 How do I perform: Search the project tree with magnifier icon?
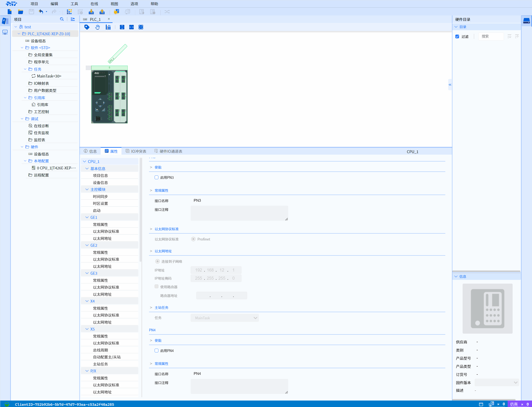tap(62, 19)
